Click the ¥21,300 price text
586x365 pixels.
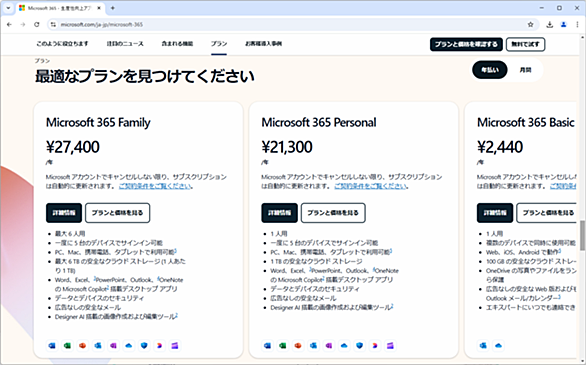(x=287, y=147)
